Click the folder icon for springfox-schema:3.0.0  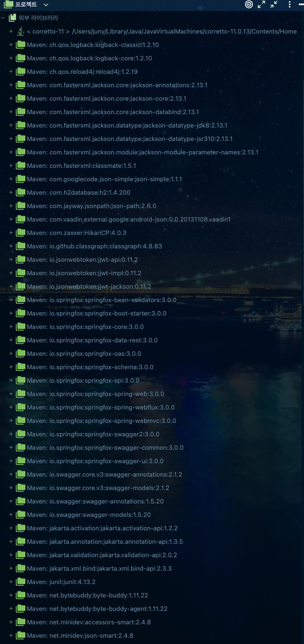pyautogui.click(x=21, y=367)
